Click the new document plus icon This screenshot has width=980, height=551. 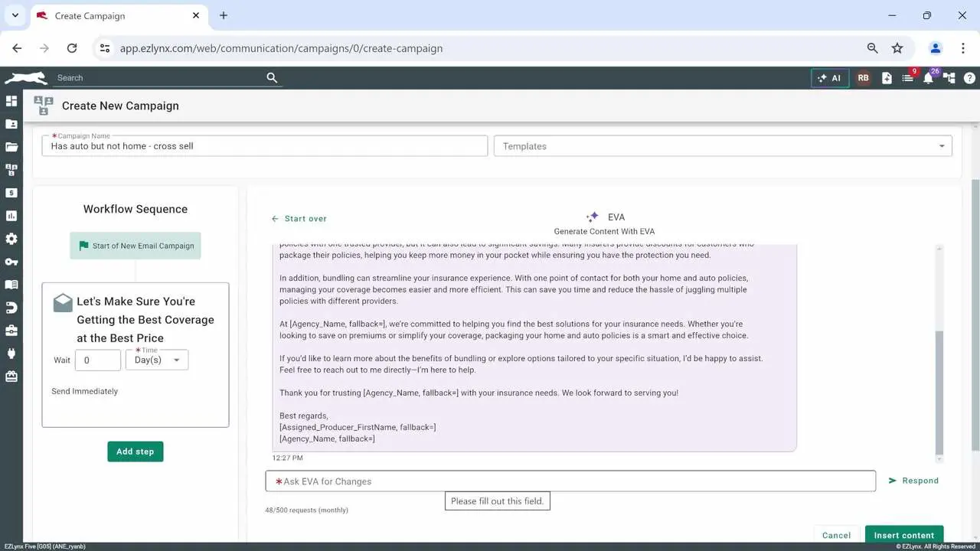pos(887,78)
